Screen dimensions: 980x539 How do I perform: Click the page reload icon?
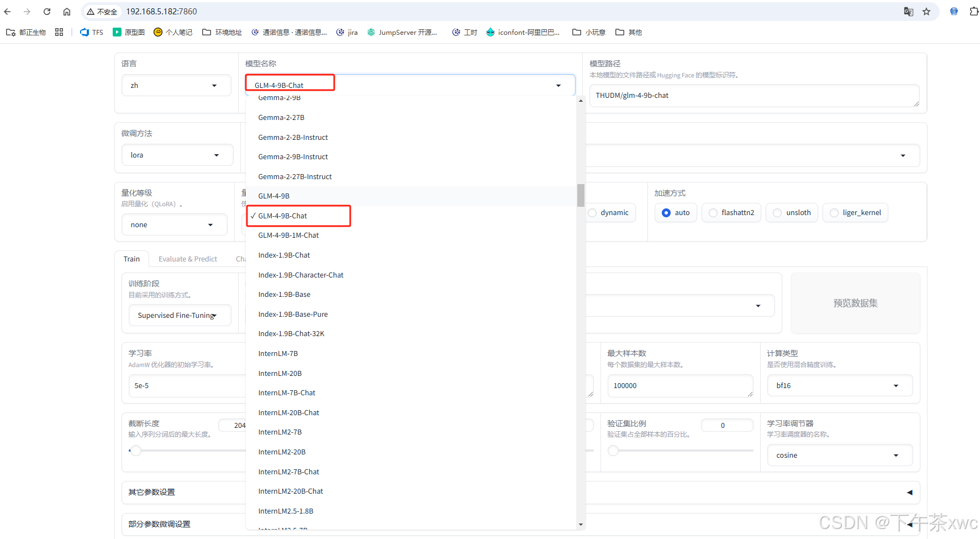click(x=46, y=11)
